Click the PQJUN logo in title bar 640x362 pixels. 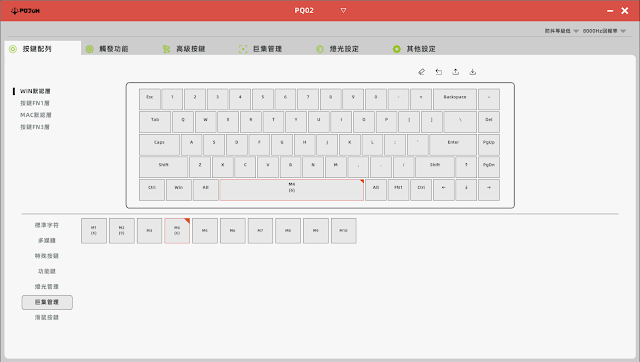(x=25, y=11)
